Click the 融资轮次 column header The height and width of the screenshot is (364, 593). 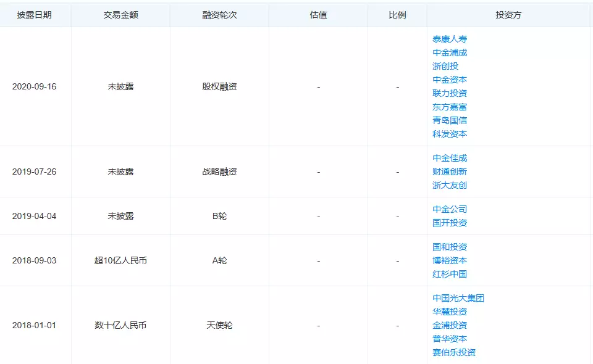point(219,15)
